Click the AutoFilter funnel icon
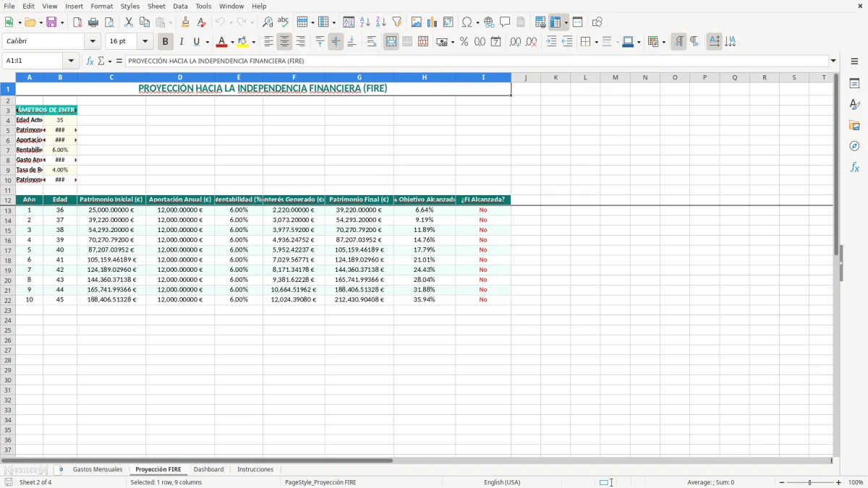This screenshot has height=488, width=868. point(397,22)
